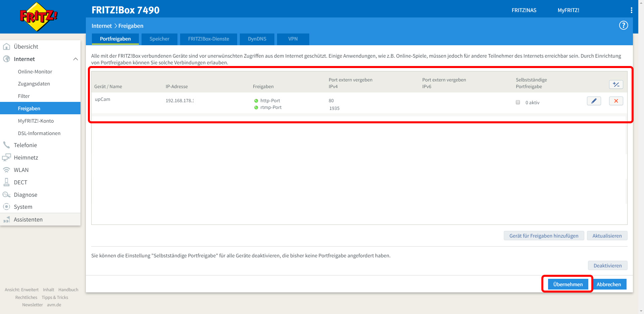
Task: Open the DynDNS tab
Action: tap(257, 39)
